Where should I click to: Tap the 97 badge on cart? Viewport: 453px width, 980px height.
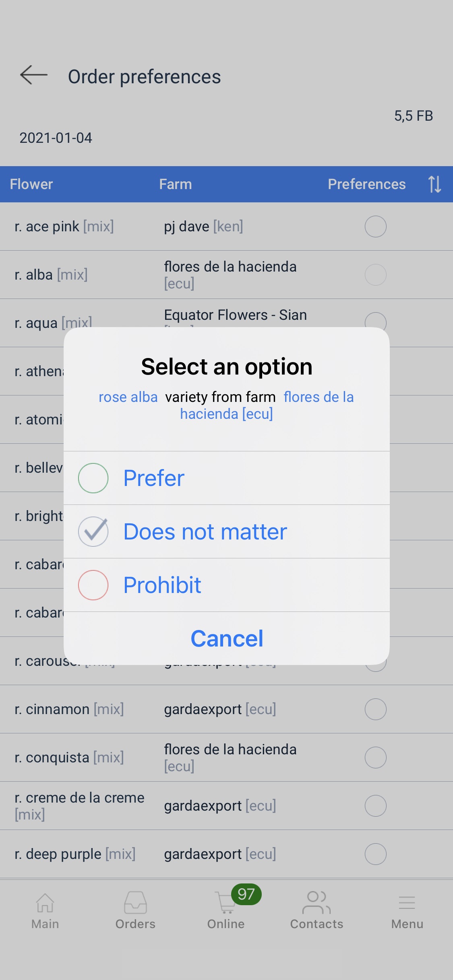[246, 894]
